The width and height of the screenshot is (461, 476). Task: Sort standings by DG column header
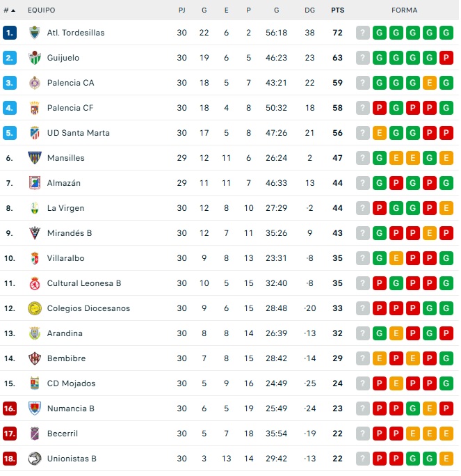[309, 10]
